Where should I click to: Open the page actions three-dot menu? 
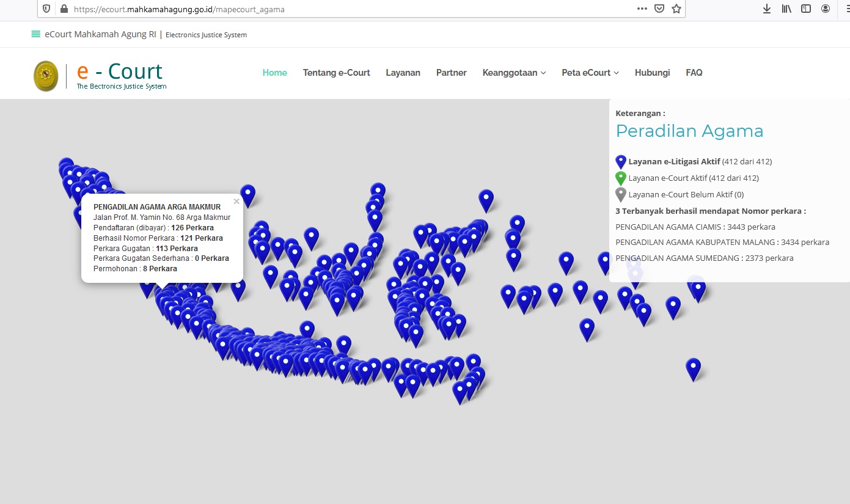tap(642, 9)
